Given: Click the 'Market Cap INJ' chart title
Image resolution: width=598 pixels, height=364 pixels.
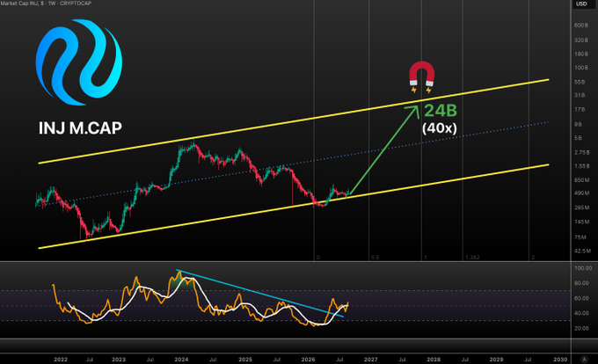Looking at the screenshot, I should (x=46, y=3).
